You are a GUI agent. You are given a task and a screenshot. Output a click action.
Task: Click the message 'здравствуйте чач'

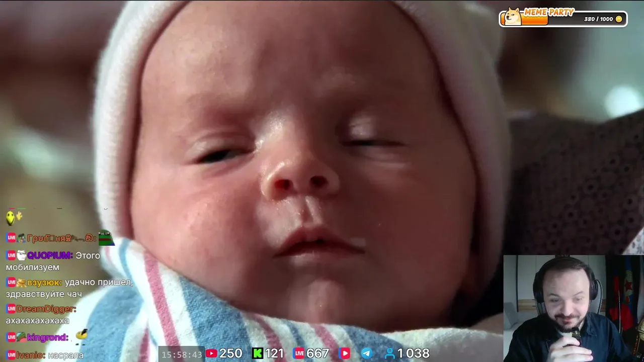[x=44, y=294]
